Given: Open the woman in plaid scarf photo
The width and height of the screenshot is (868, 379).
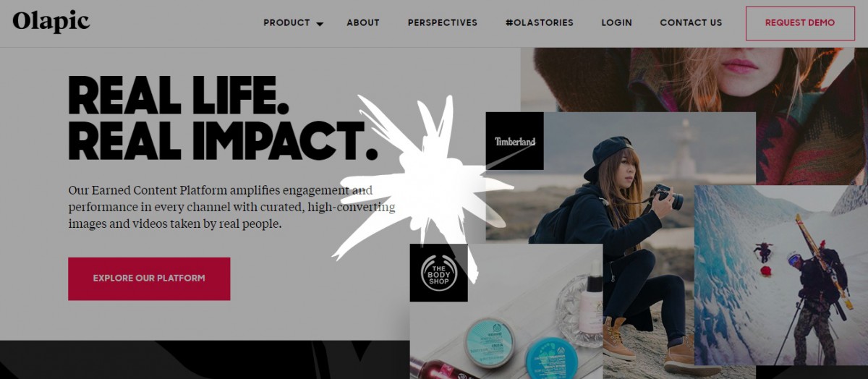Looking at the screenshot, I should [694, 80].
